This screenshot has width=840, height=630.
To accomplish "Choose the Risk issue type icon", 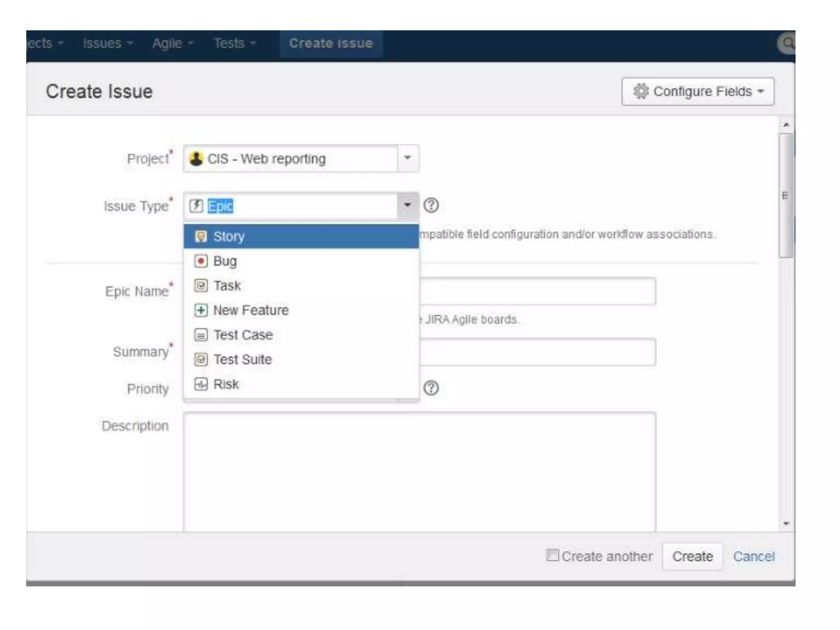I will pyautogui.click(x=201, y=384).
